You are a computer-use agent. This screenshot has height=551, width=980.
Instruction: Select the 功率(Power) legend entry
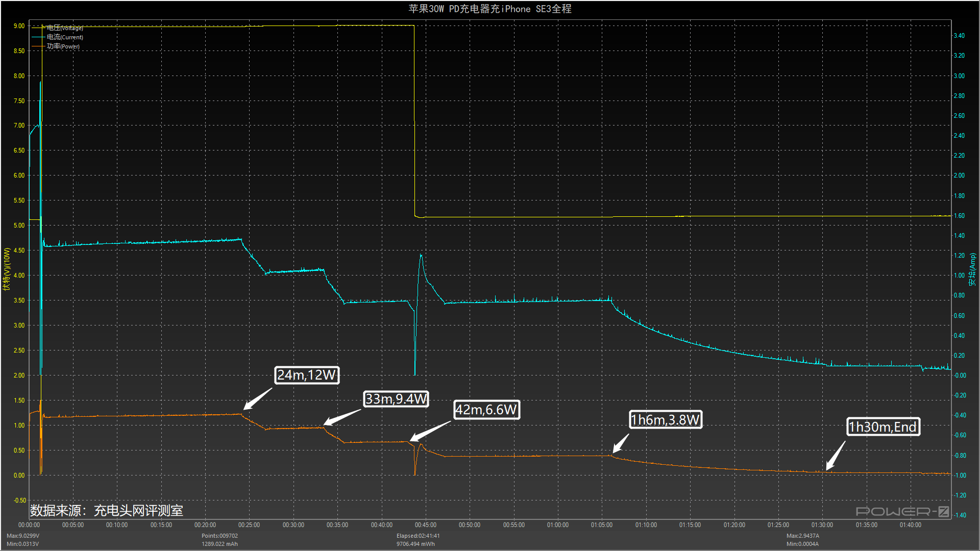click(x=63, y=46)
